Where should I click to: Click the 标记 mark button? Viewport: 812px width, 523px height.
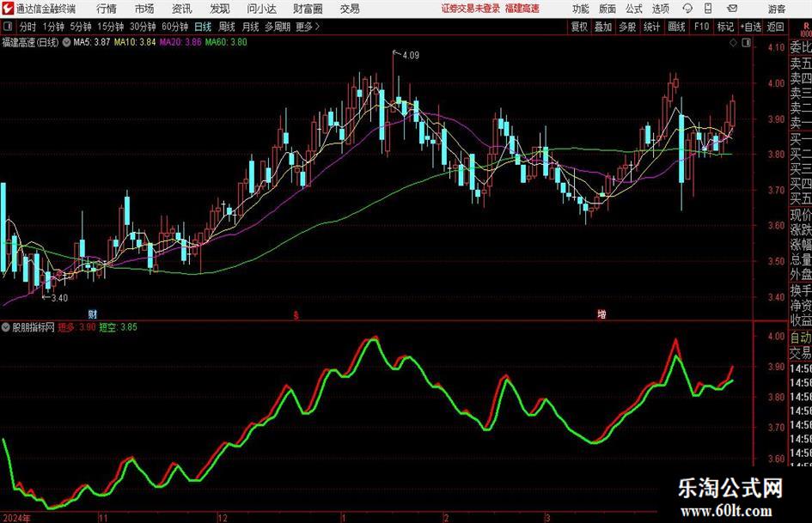(725, 27)
